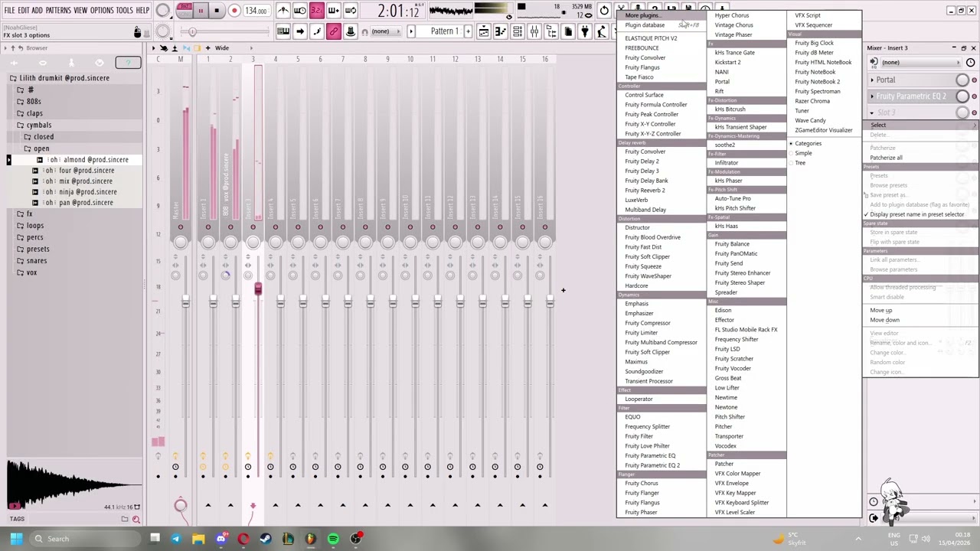Click the selected insert 3 volume fader

[x=258, y=289]
